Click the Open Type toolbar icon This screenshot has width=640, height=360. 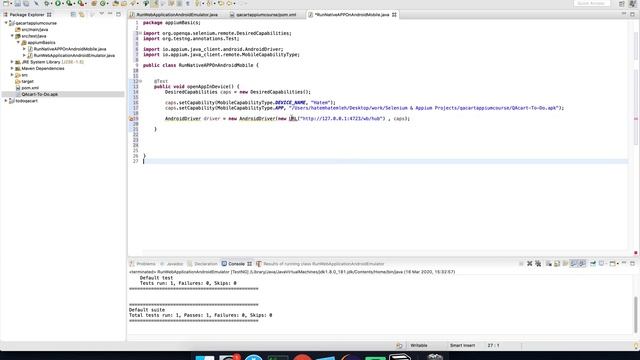115,3
